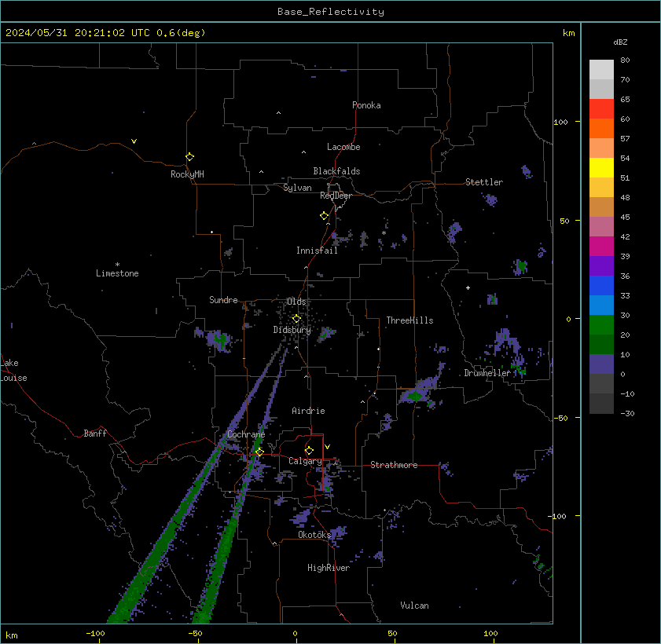The height and width of the screenshot is (644, 661).
Task: Click the white plus marker north of Drumheller
Action: 468,287
